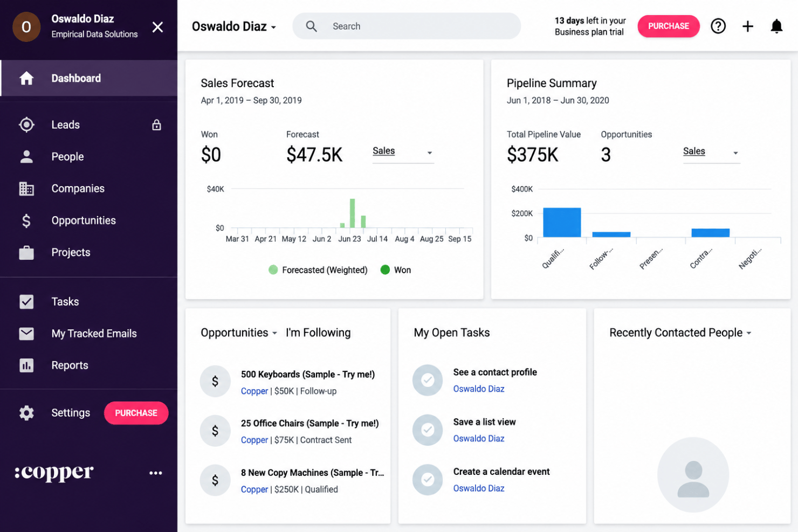
Task: Go to Dashboard in sidebar
Action: coord(89,79)
